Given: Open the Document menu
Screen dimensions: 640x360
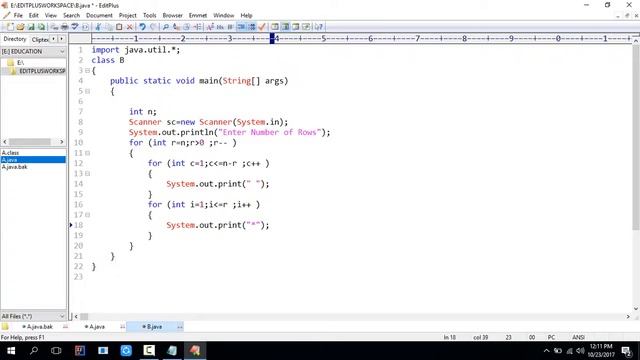Looking at the screenshot, I should coord(99,15).
